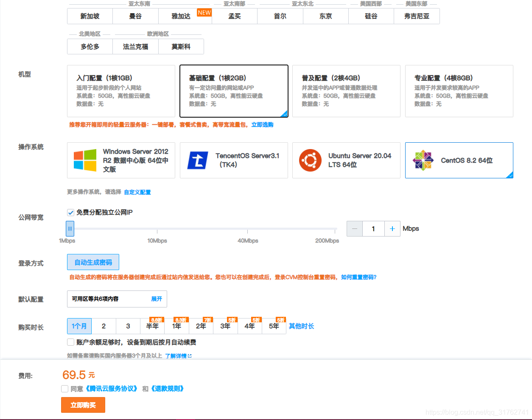Click the 立即购买 button
The width and height of the screenshot is (532, 420).
pyautogui.click(x=83, y=405)
